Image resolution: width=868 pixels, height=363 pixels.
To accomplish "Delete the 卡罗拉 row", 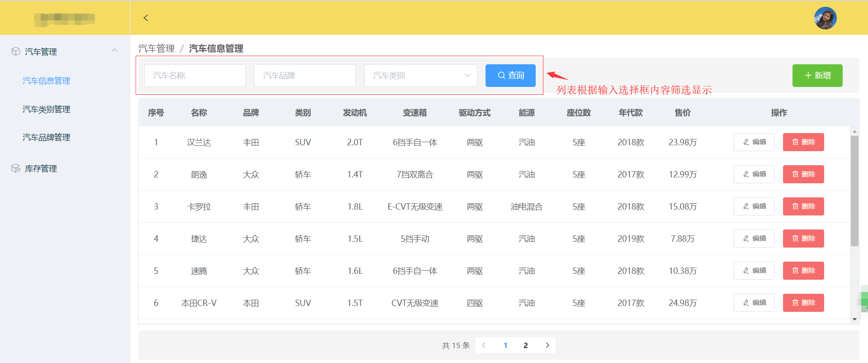I will 803,206.
